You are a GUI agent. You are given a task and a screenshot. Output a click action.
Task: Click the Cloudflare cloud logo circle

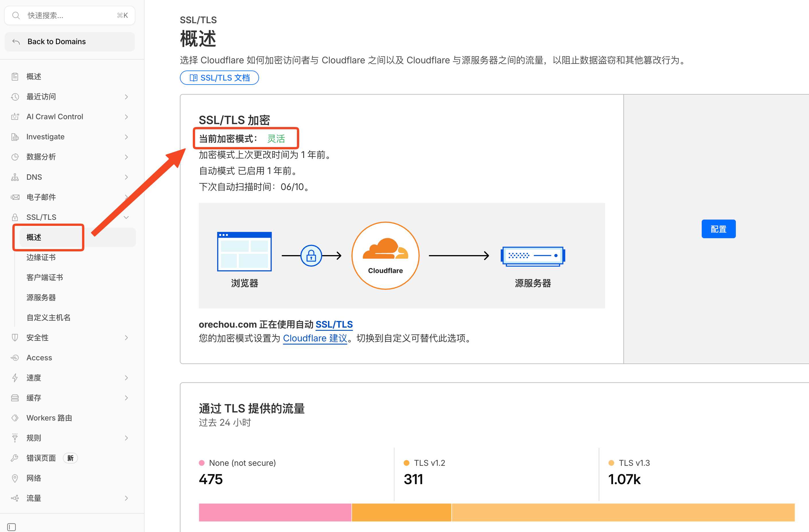385,255
